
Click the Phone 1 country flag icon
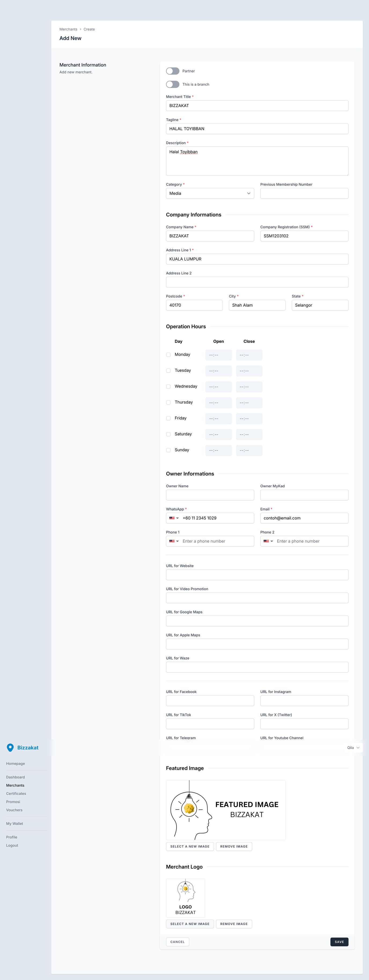[172, 541]
